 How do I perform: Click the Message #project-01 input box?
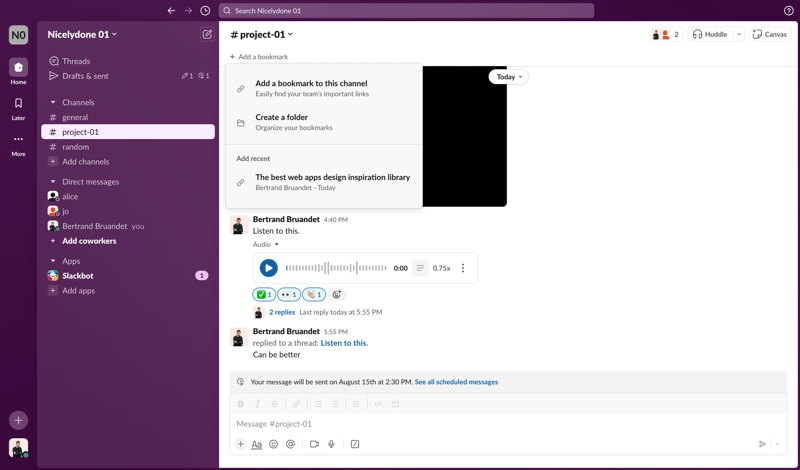(508, 424)
